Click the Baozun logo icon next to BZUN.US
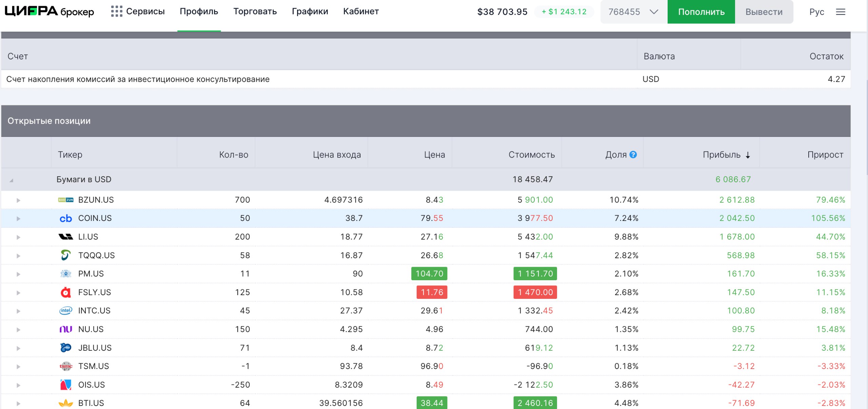The image size is (868, 409). [x=65, y=200]
